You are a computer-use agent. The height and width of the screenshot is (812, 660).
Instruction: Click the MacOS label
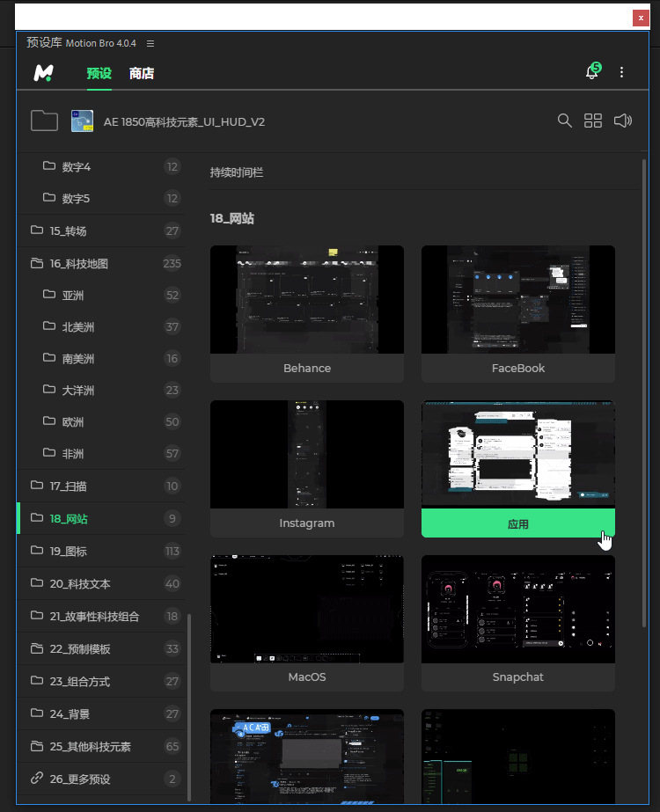pos(307,677)
